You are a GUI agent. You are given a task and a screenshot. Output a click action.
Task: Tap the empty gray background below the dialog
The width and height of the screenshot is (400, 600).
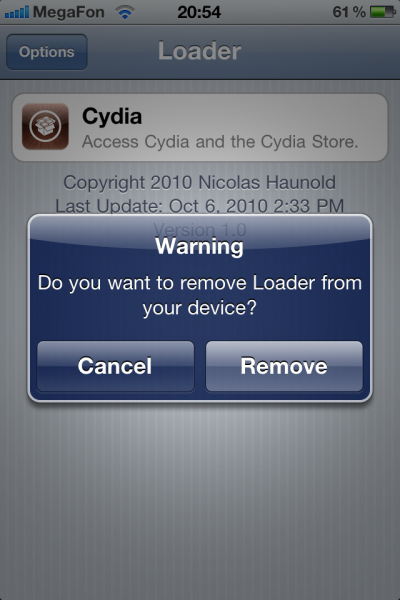point(200,497)
